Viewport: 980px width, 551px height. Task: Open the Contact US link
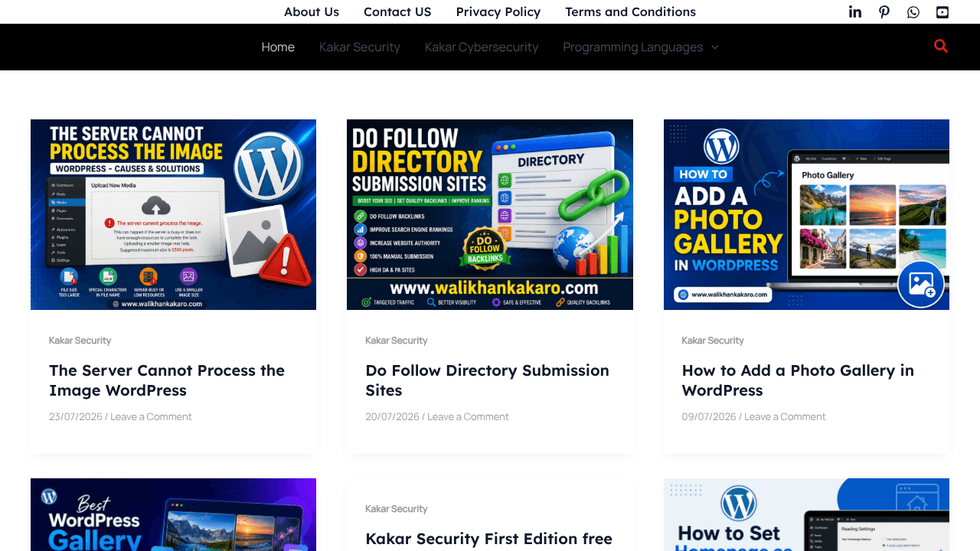[x=397, y=11]
